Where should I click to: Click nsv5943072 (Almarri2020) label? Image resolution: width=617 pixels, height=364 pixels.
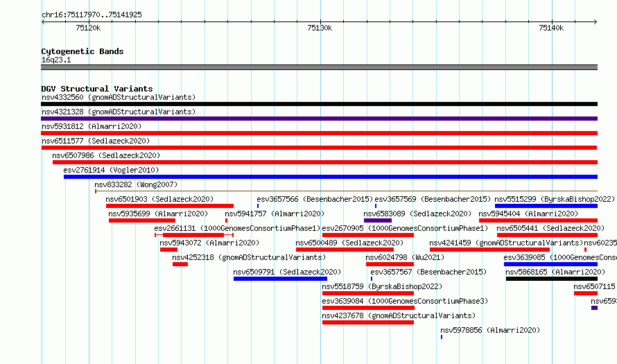pos(209,243)
